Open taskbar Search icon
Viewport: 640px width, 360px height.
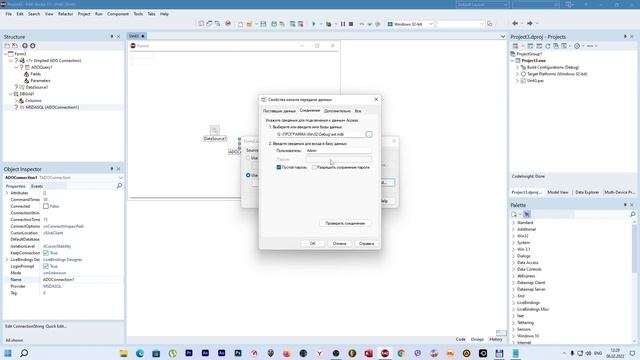point(24,353)
